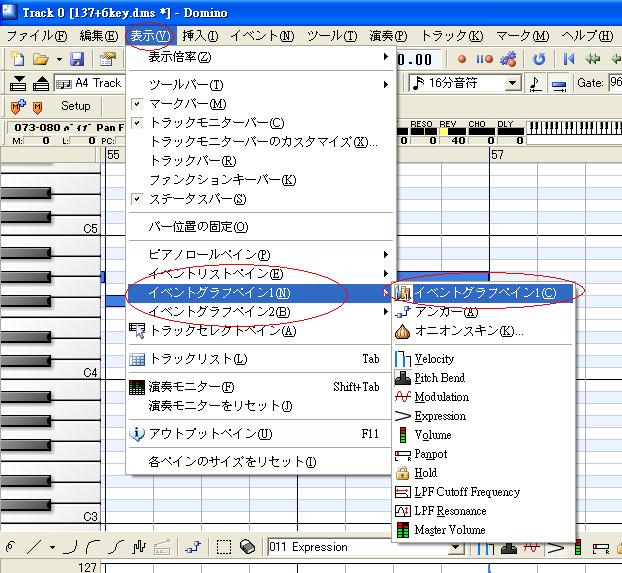The height and width of the screenshot is (573, 622).
Task: Select the S-curve draw tool
Action: [x=116, y=548]
